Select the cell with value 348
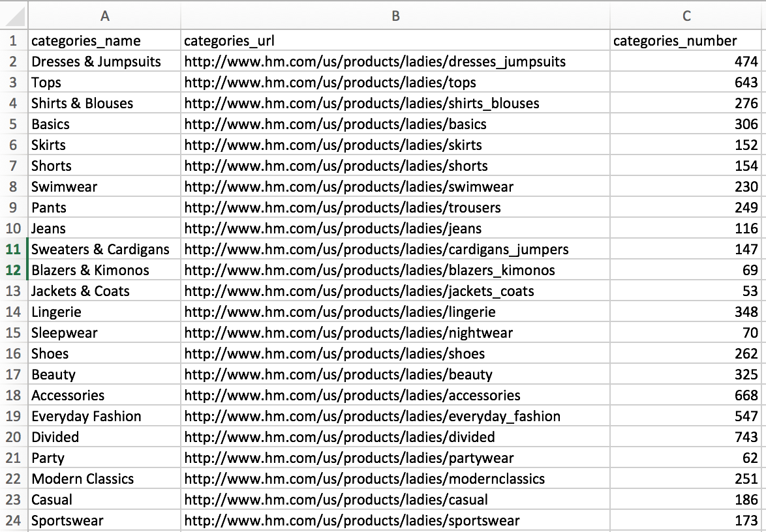 pyautogui.click(x=686, y=312)
